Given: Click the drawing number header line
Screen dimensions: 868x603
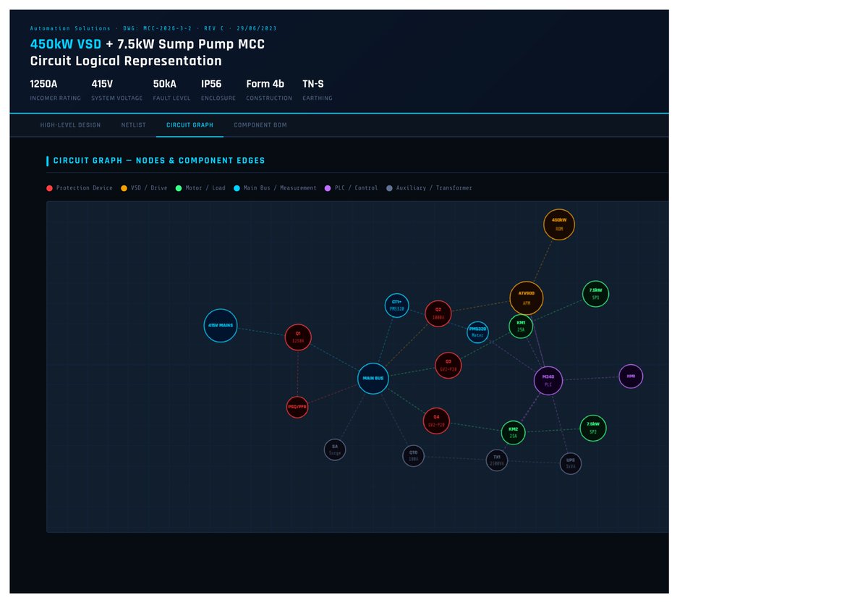Looking at the screenshot, I should (153, 28).
